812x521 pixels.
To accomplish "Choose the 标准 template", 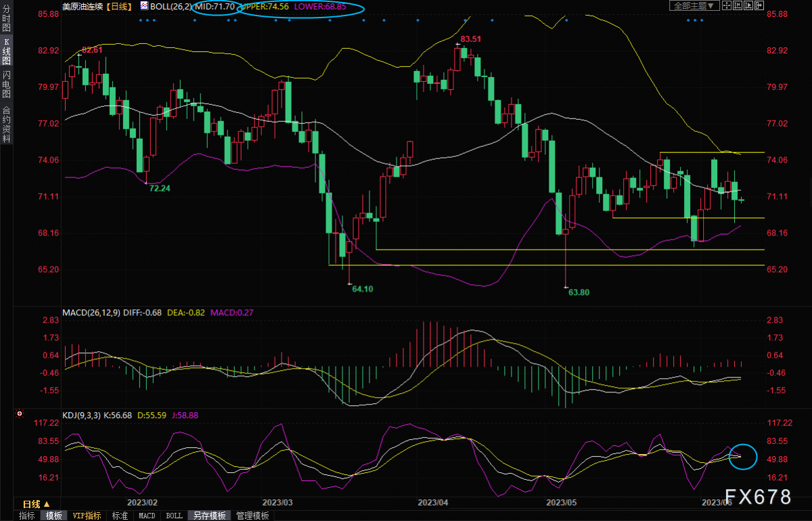I will pos(120,516).
